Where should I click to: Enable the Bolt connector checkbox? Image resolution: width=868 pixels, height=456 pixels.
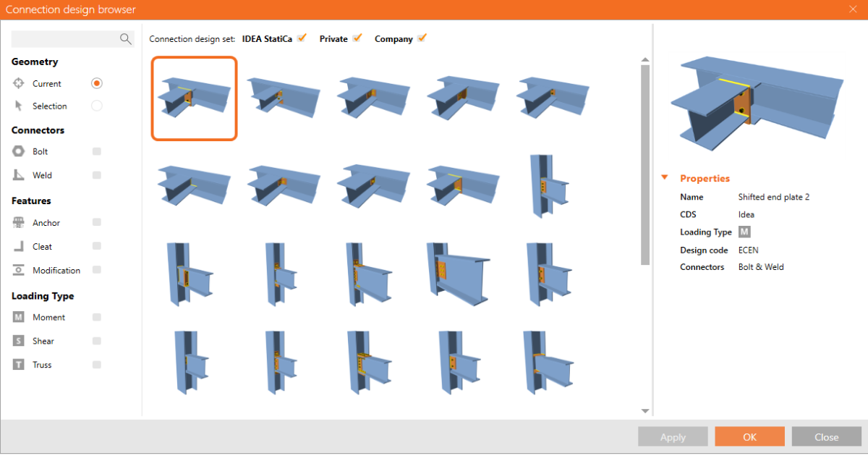tap(97, 151)
